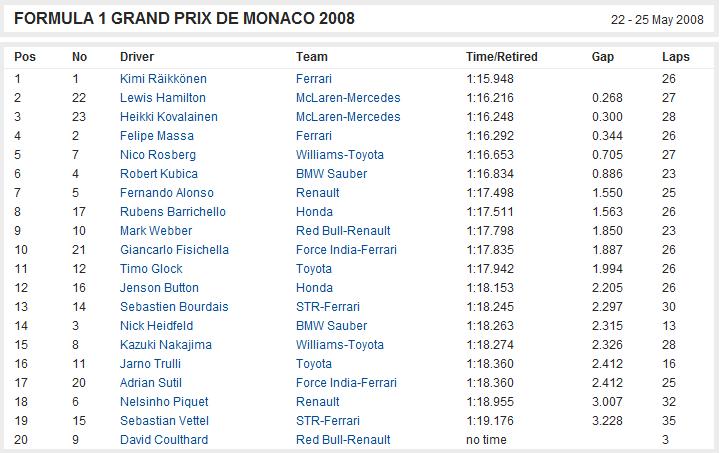The image size is (720, 453).
Task: Open Kimi Räikkönen driver link
Action: (x=163, y=78)
